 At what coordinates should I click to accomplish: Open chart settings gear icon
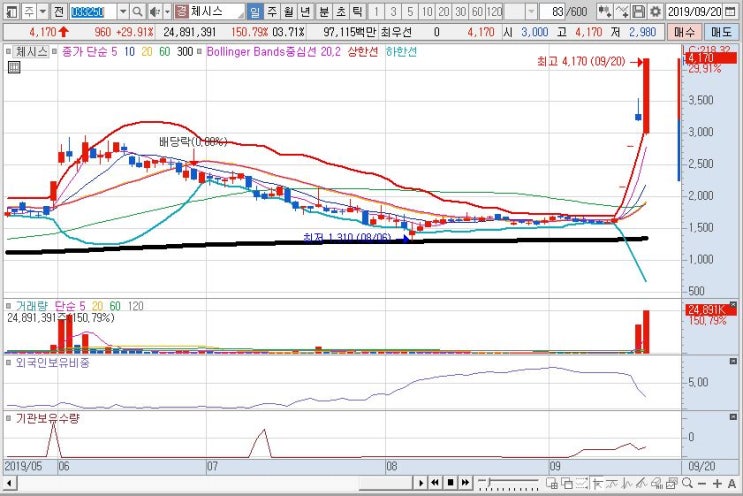(655, 11)
